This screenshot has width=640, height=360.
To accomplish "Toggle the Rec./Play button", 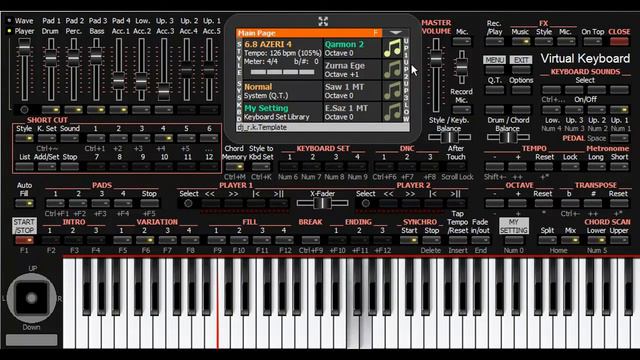I will pyautogui.click(x=494, y=41).
